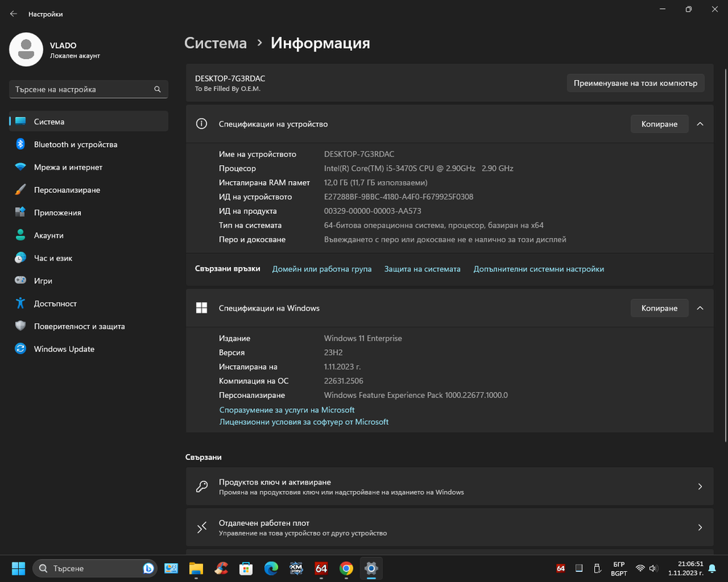The width and height of the screenshot is (728, 582).
Task: Open Персонализиране settings page
Action: coord(89,190)
